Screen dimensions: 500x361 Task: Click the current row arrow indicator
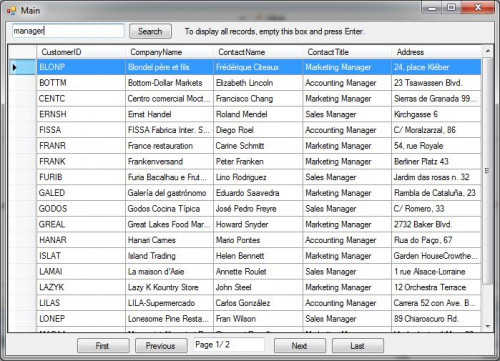[14, 68]
